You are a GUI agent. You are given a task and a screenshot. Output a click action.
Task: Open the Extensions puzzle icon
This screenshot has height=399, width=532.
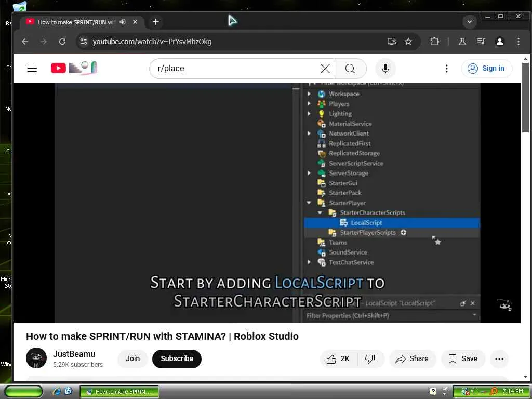434,42
